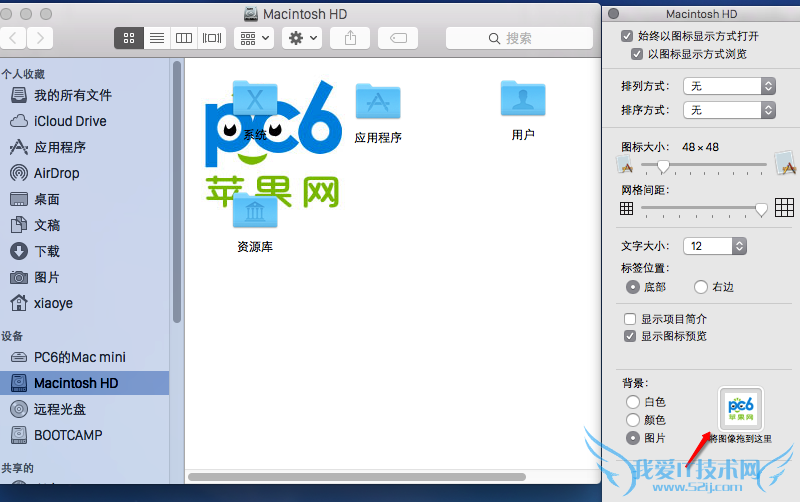Open the 应用程序 folder icon
The image size is (800, 502).
[378, 103]
